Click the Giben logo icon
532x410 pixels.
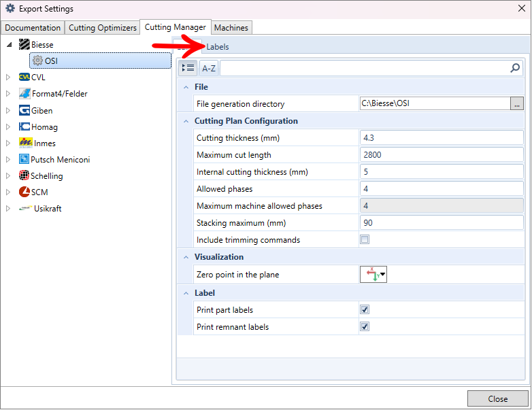click(x=24, y=110)
